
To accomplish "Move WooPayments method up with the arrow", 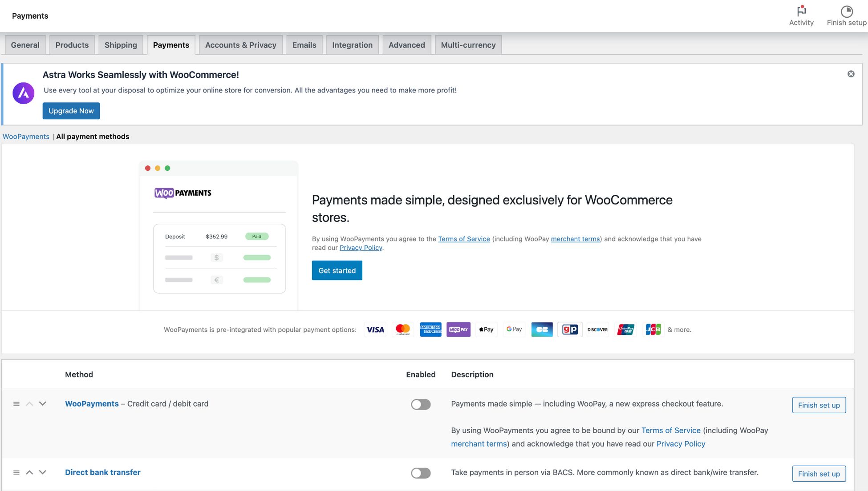I will [29, 404].
